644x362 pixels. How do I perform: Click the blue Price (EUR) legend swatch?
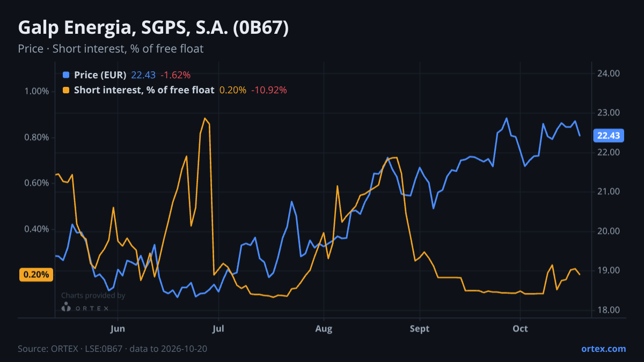point(66,75)
